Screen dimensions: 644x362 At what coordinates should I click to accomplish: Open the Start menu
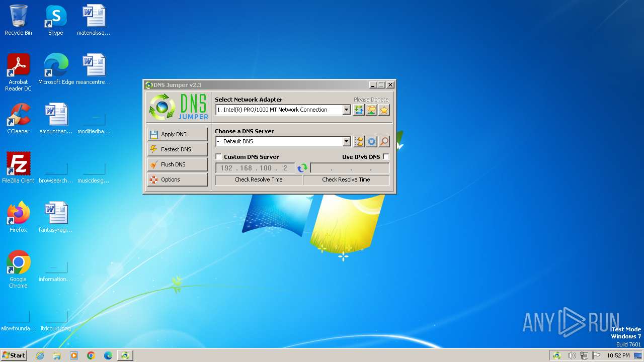[x=14, y=355]
